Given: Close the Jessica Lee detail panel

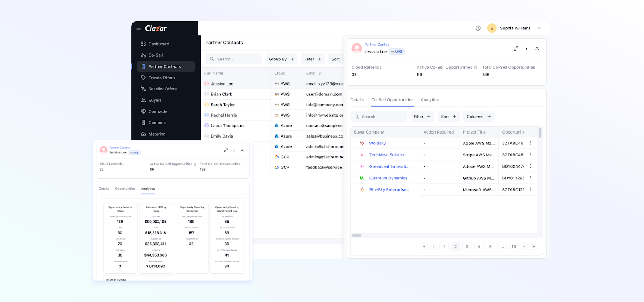Looking at the screenshot, I should click(537, 48).
